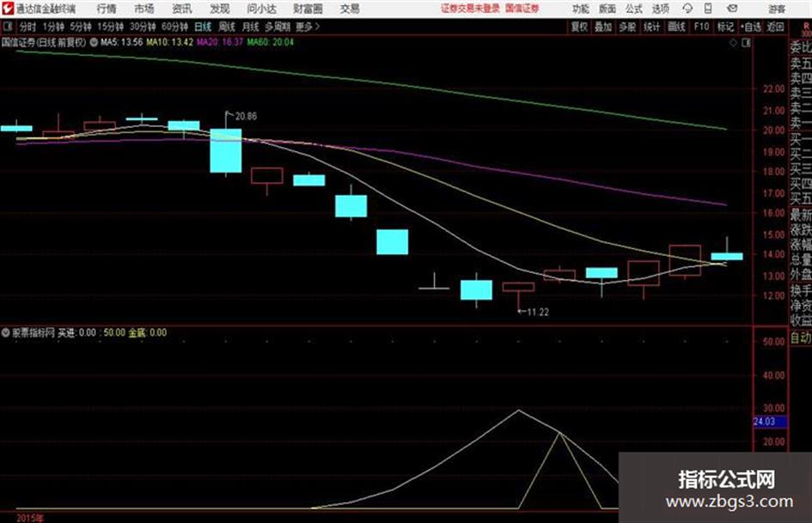Switch to the 1分钟 period tab

pos(53,27)
